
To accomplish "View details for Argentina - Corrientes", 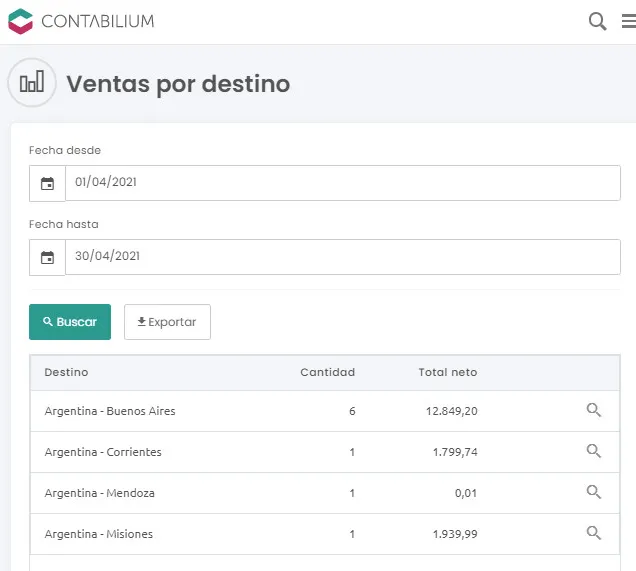I will point(594,451).
